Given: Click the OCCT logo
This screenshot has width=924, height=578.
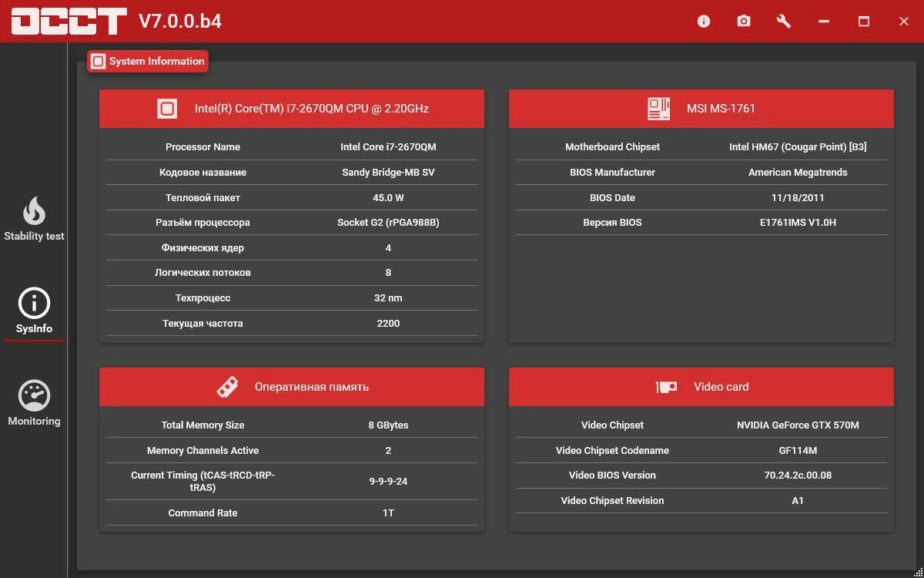Looking at the screenshot, I should click(69, 21).
